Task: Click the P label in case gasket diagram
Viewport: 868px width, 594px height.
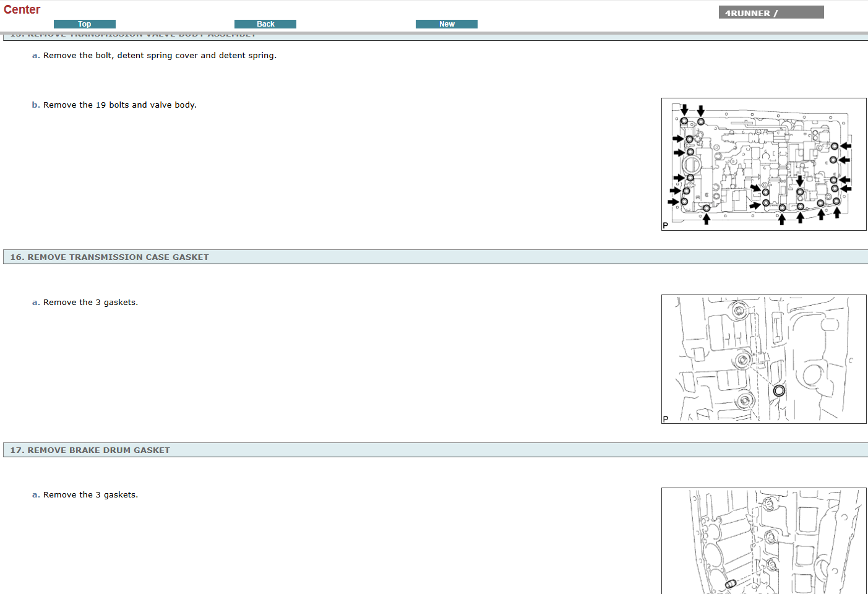Action: 666,419
